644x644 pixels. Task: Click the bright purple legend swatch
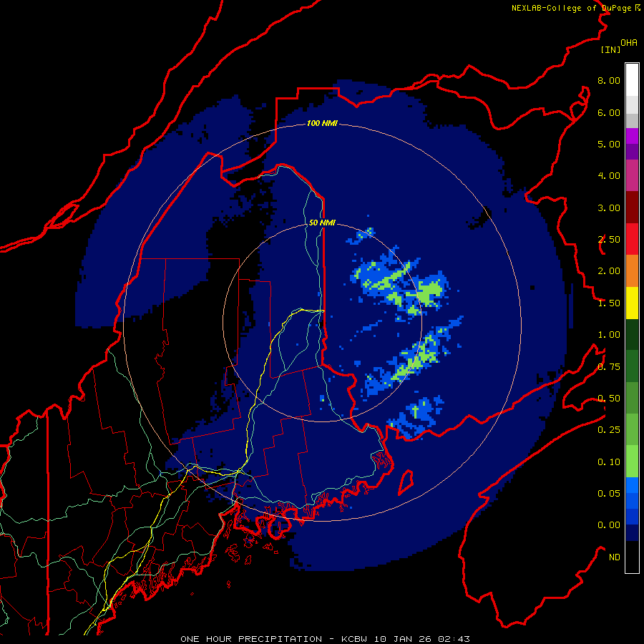(x=632, y=136)
